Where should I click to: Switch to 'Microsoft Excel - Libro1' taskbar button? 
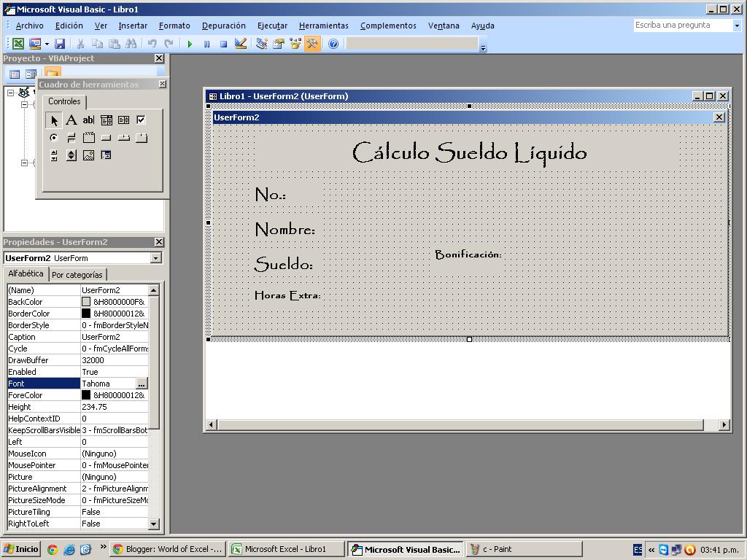pyautogui.click(x=286, y=550)
